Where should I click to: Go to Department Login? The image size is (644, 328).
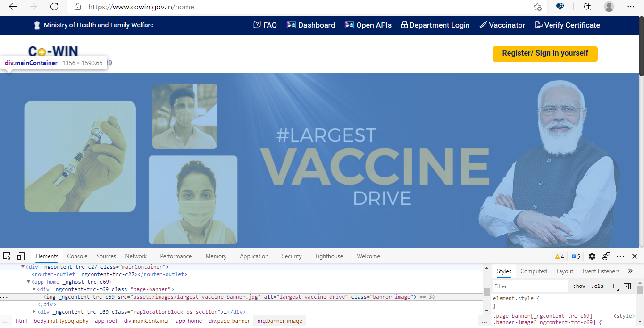(435, 25)
